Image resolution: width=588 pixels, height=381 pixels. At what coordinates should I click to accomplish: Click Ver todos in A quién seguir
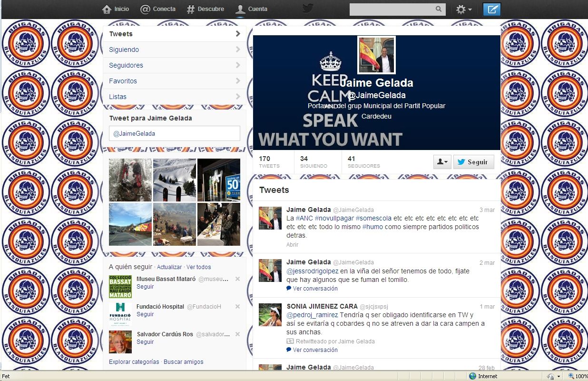tap(198, 267)
